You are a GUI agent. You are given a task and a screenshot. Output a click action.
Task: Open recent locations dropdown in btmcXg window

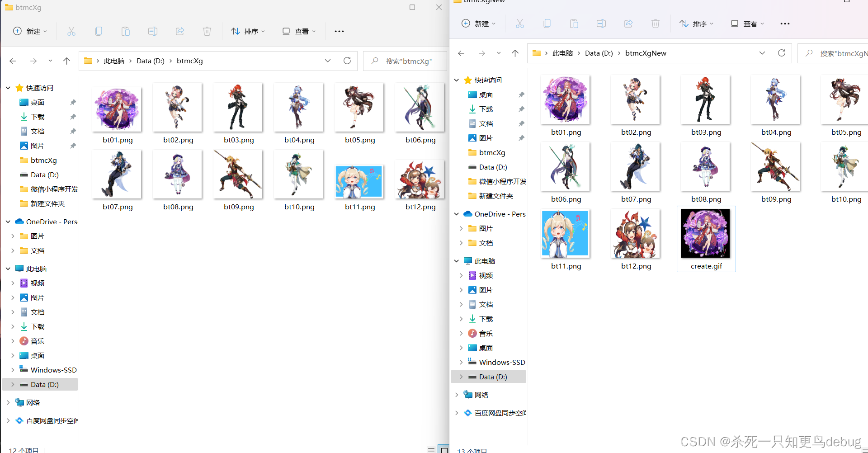tap(50, 61)
